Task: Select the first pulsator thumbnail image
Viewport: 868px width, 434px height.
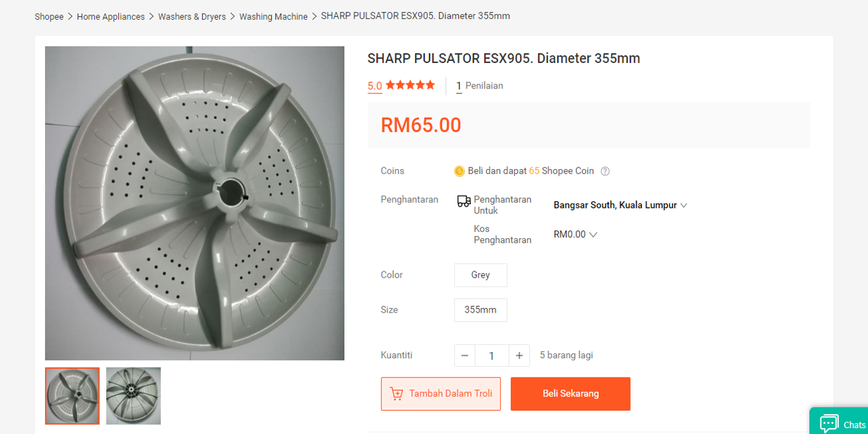Action: pos(72,396)
